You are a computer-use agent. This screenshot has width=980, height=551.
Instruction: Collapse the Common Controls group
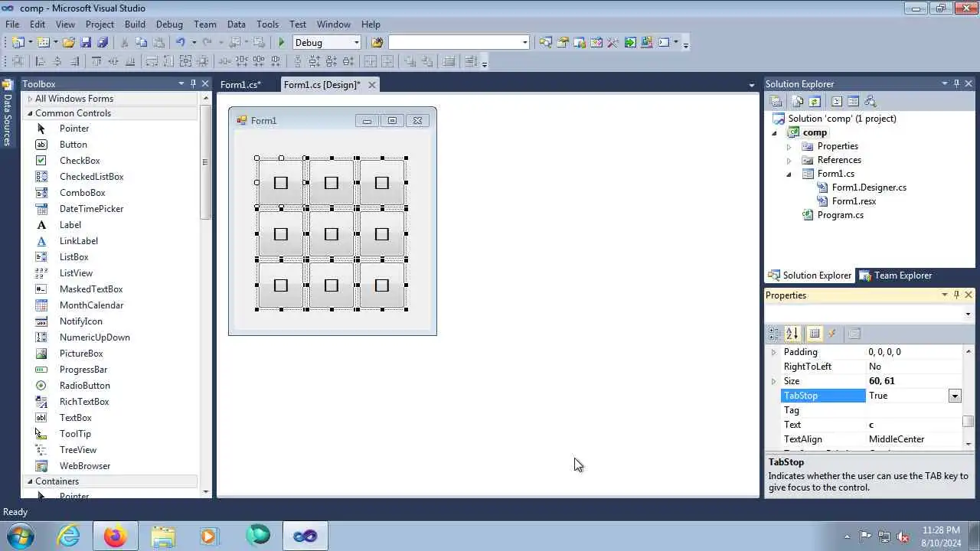(x=31, y=113)
